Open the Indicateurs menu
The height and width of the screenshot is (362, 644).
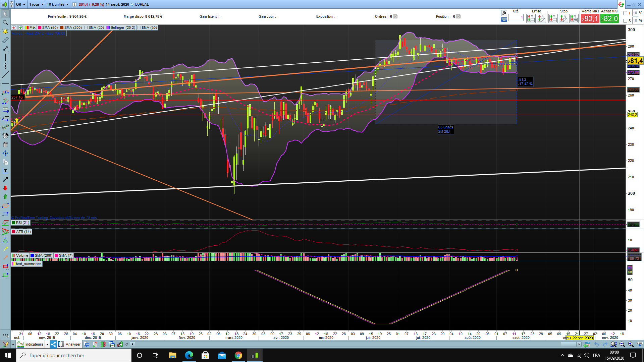(x=34, y=344)
